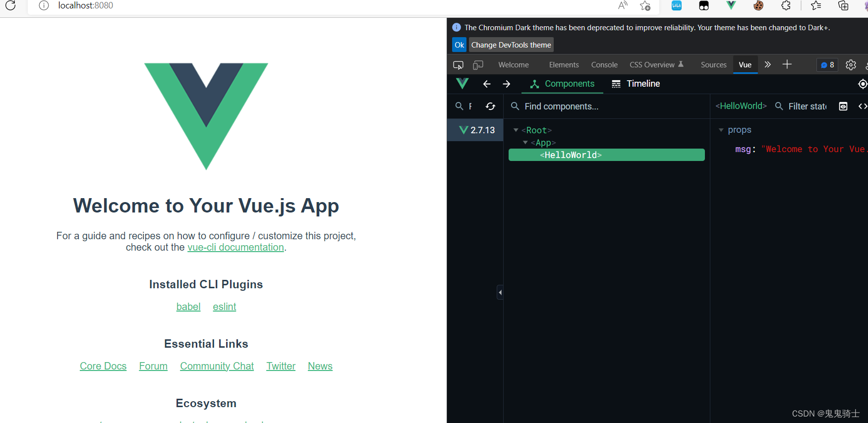Collapse the devtools side pane arrow
Screen dimensions: 868x423
coord(500,292)
